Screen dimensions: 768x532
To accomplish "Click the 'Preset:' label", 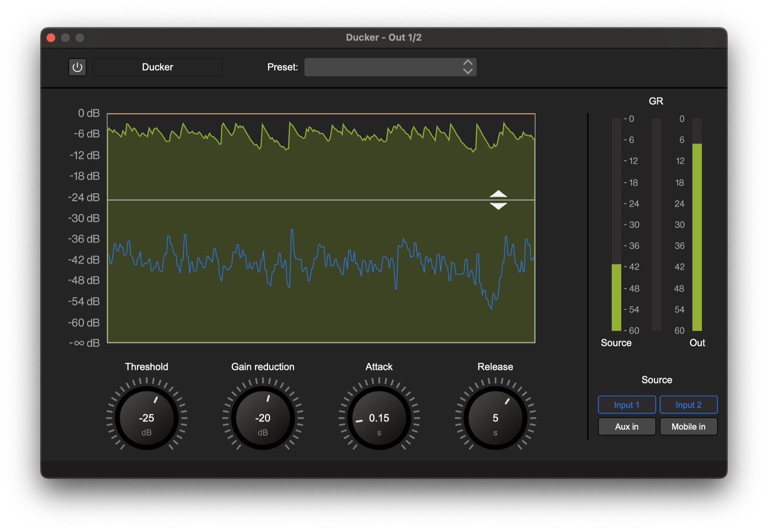I will click(282, 67).
